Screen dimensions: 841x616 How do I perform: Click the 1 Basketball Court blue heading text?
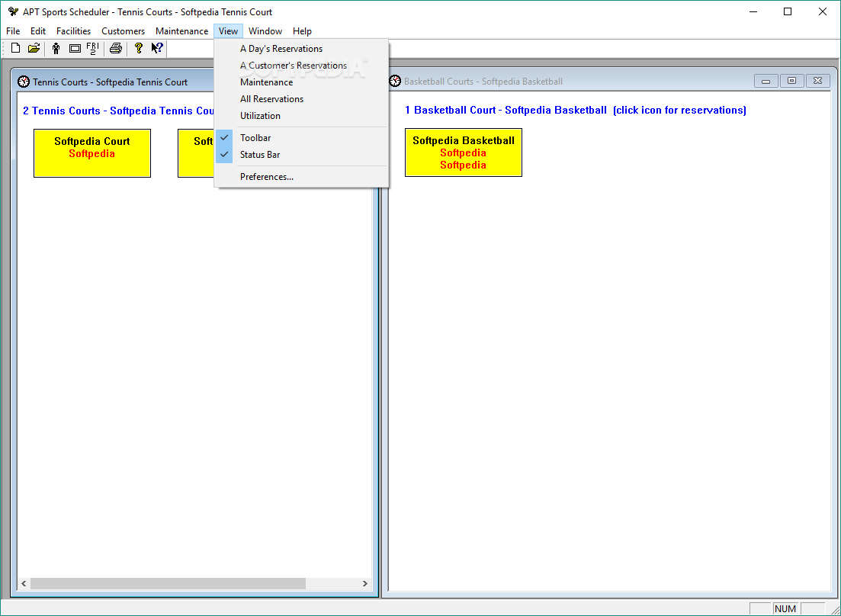(575, 110)
